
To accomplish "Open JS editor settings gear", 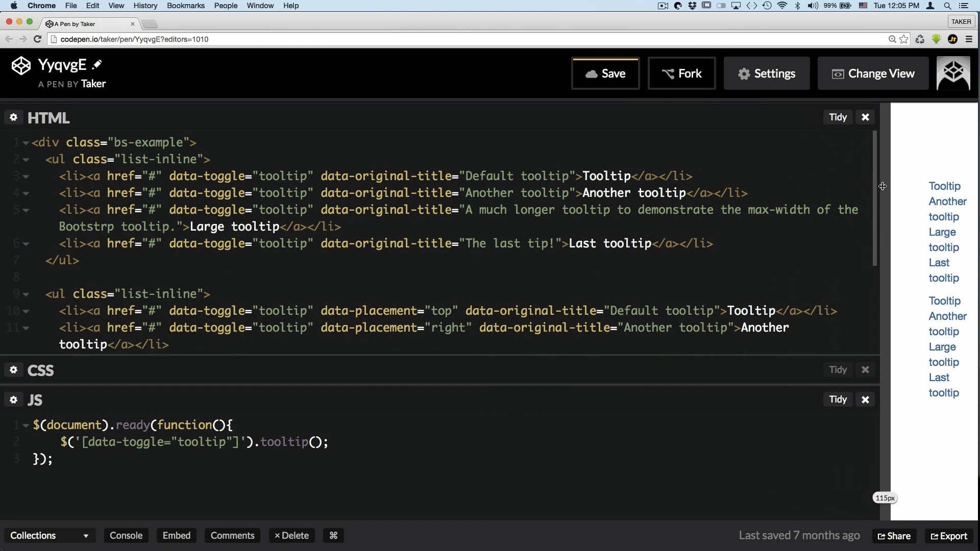I will (x=13, y=399).
